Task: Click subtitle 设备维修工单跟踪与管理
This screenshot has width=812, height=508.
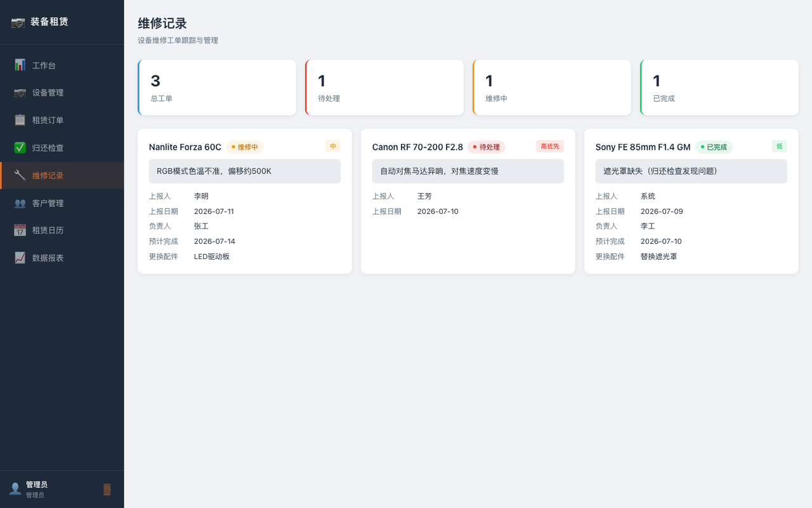Action: pos(178,41)
